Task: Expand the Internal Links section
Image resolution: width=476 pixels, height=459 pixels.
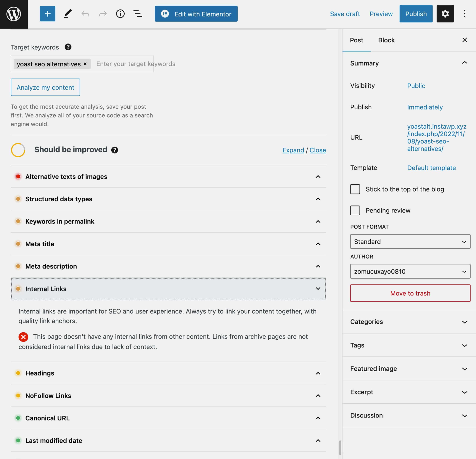Action: pos(318,289)
